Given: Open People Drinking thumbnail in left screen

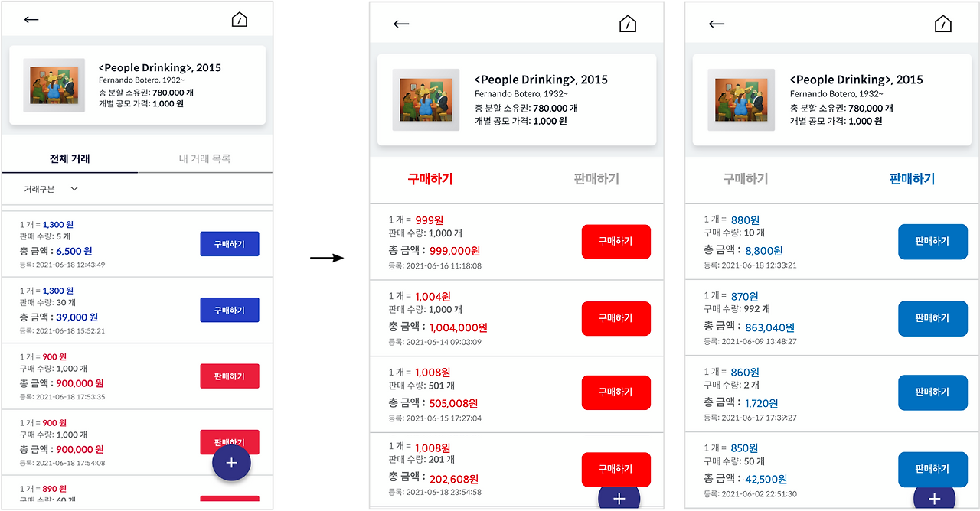Looking at the screenshot, I should point(54,85).
